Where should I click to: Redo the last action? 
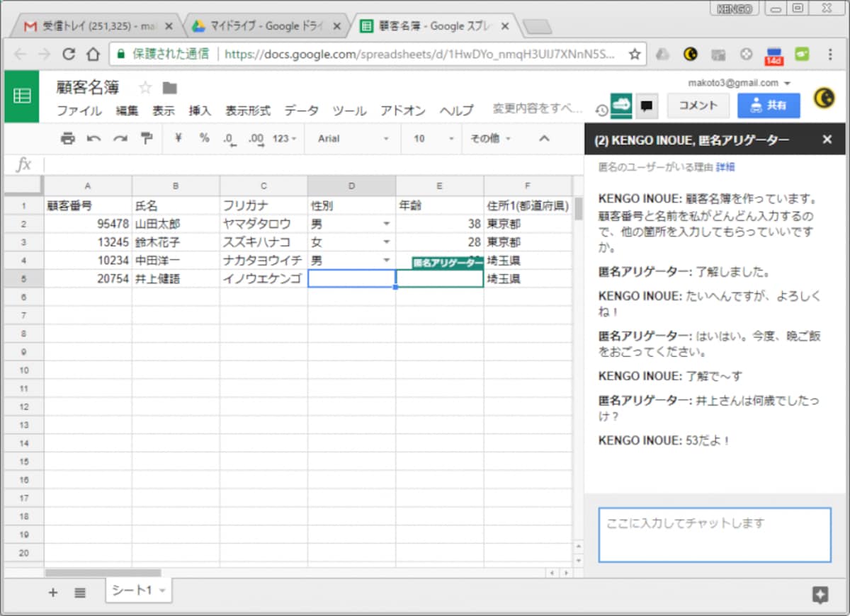[120, 139]
